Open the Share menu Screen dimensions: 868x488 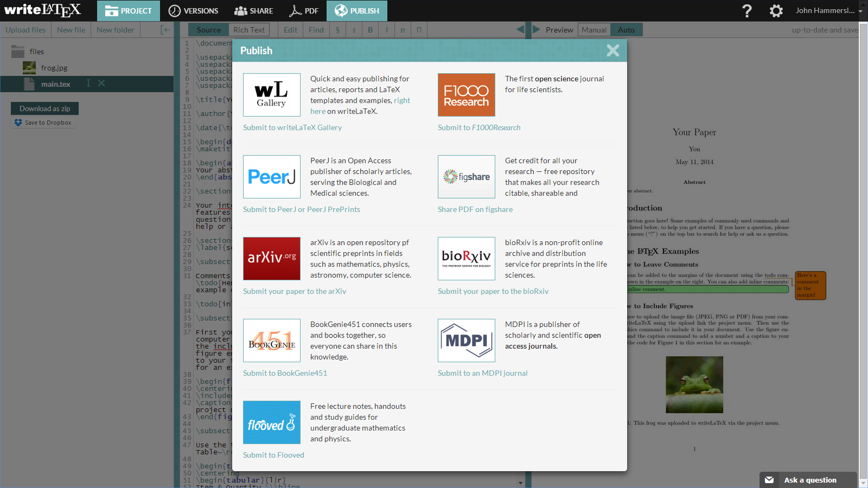(x=253, y=11)
